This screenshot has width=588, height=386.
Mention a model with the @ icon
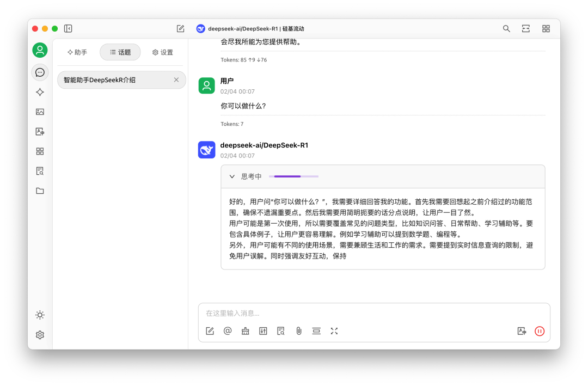pos(228,330)
